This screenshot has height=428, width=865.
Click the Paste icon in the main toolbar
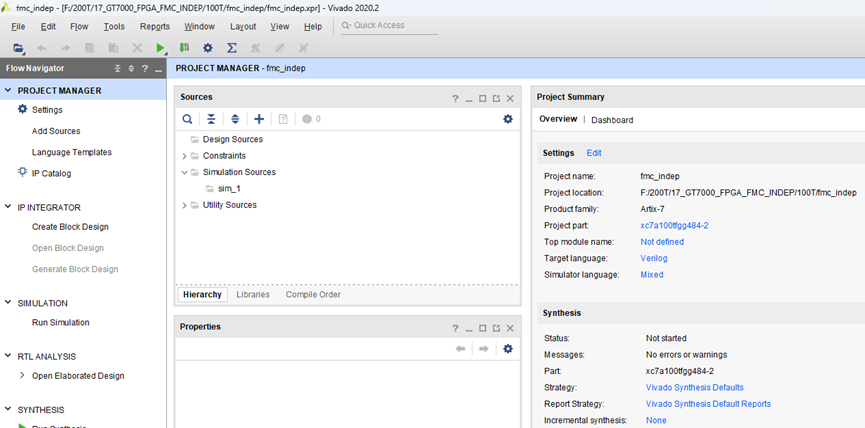[113, 48]
